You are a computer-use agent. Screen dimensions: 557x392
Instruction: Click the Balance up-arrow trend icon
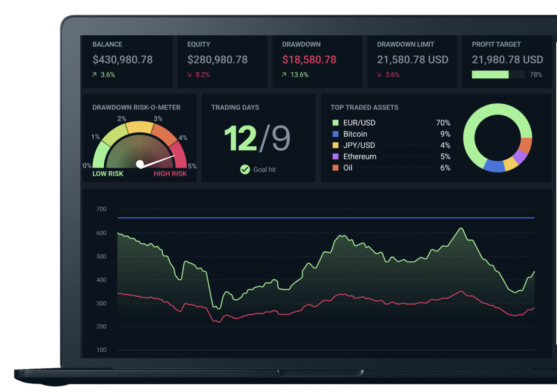94,75
